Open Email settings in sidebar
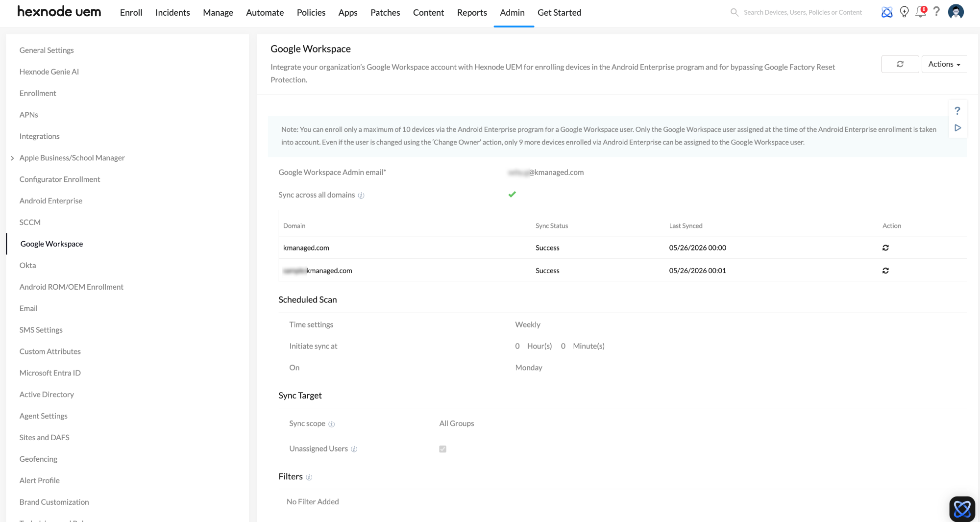 tap(28, 309)
